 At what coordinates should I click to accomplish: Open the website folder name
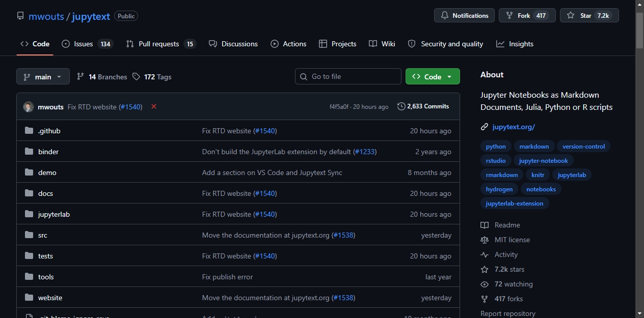[x=50, y=298]
